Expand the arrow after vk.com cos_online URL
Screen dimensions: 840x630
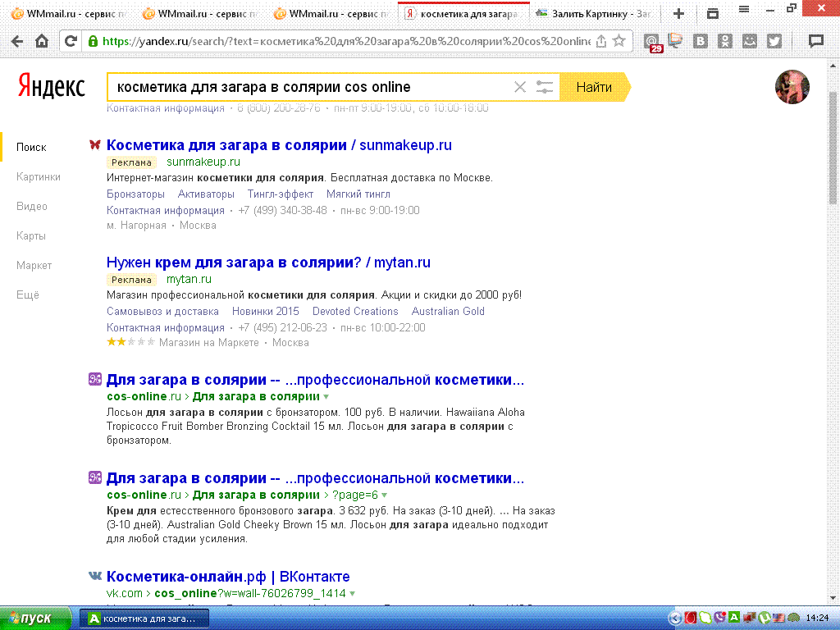pyautogui.click(x=352, y=594)
